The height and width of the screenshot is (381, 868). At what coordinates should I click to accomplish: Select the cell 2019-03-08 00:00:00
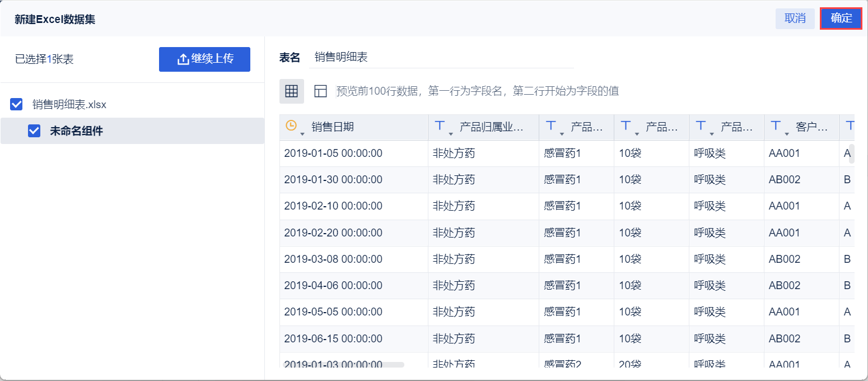pos(333,259)
